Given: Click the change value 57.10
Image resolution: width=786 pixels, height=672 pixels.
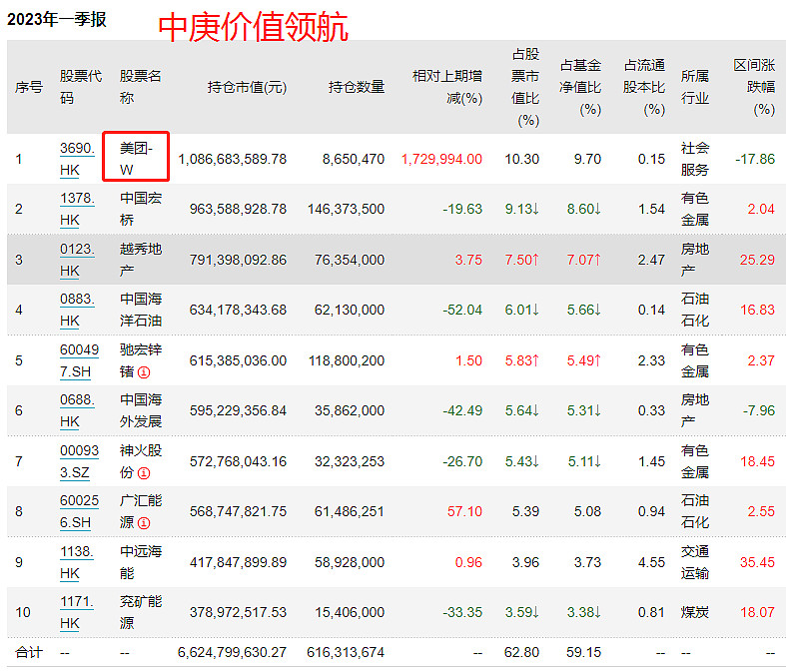Looking at the screenshot, I should (464, 511).
